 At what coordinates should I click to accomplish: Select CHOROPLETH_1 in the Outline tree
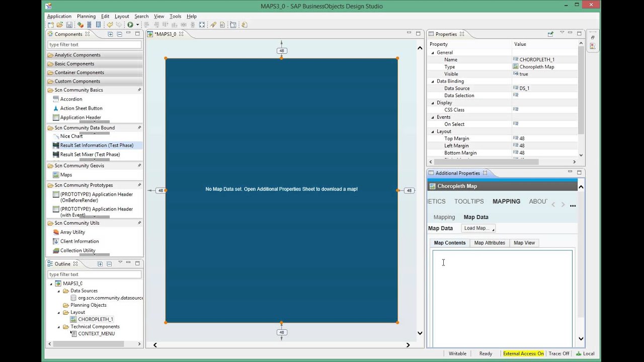pyautogui.click(x=95, y=319)
